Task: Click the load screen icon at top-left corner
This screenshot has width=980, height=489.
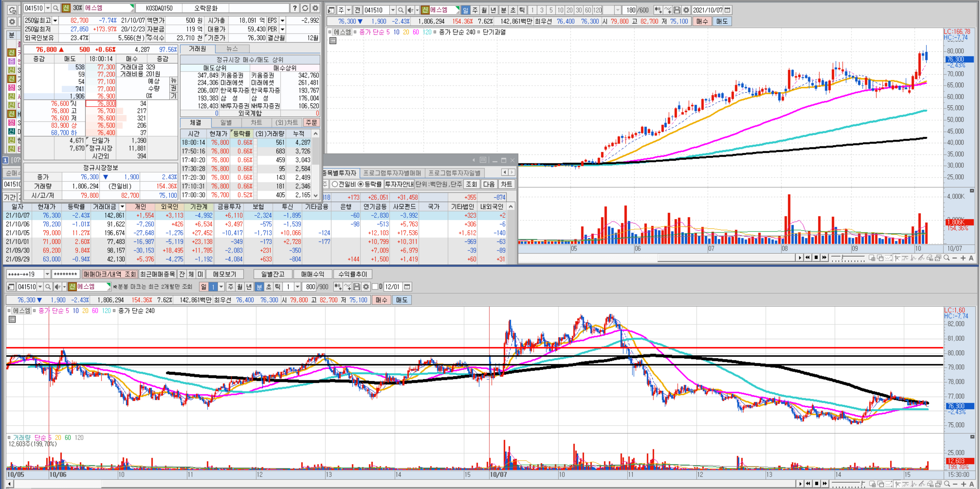Action: tap(12, 10)
